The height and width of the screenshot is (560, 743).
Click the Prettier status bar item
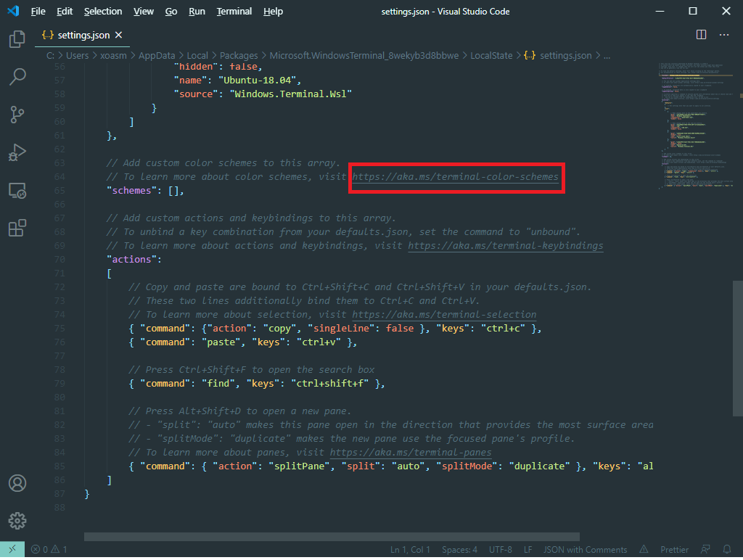click(x=674, y=550)
